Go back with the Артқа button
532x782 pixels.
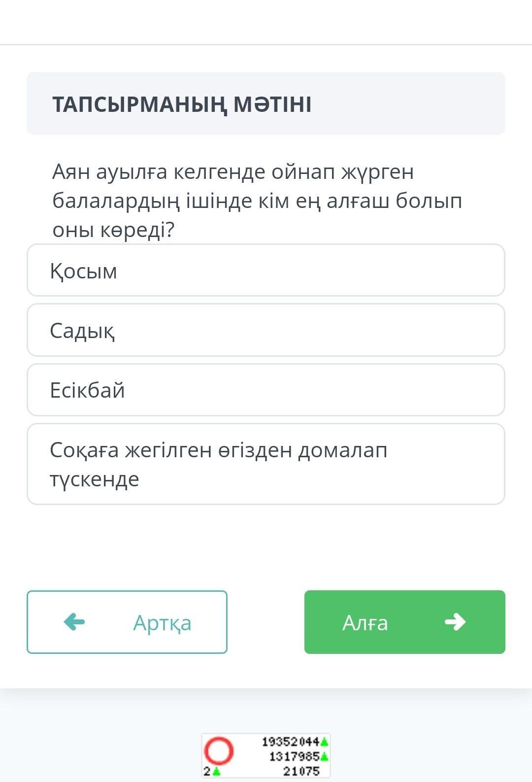tap(127, 622)
